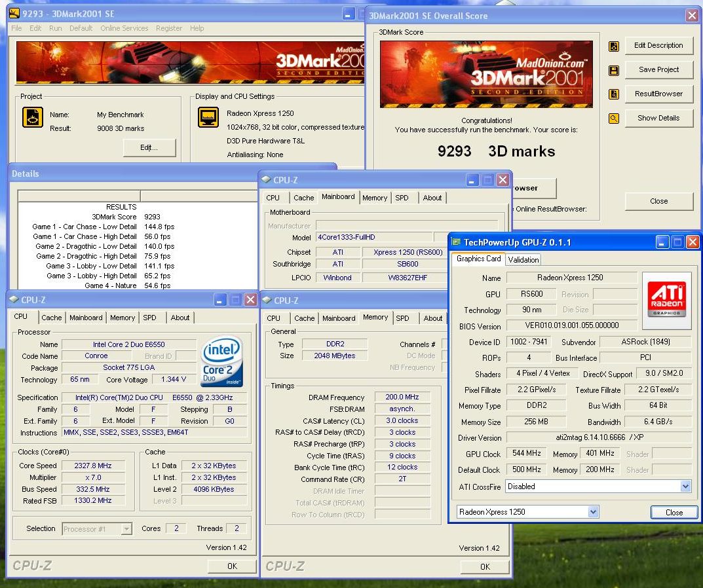Click OK in the CPU-Z Memory window
Viewport: 703px width, 588px height.
(485, 566)
